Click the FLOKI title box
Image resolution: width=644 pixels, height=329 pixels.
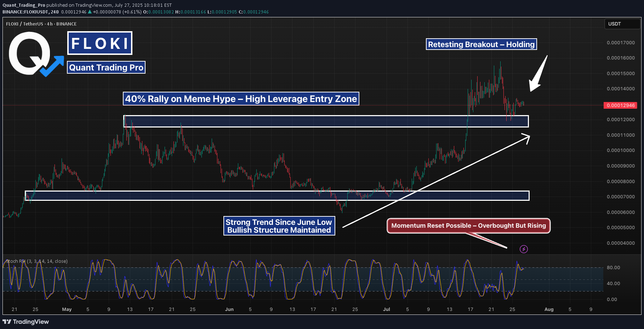[x=100, y=43]
